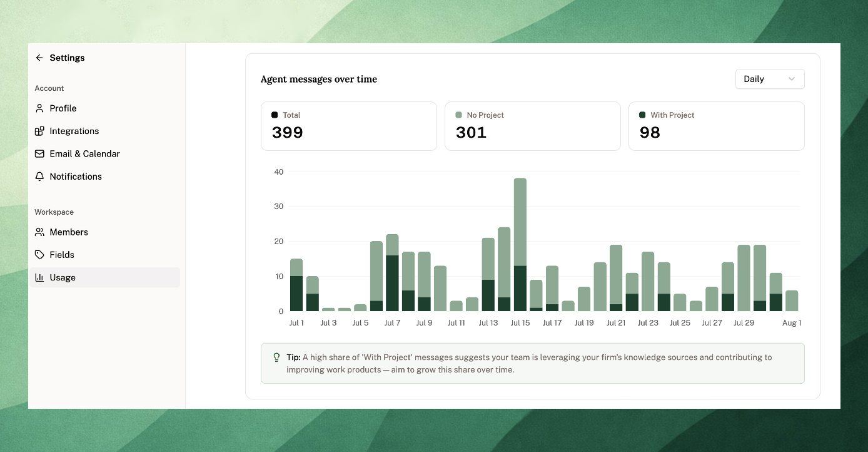Click the tallest bar at Jul 15
The width and height of the screenshot is (868, 452).
[x=520, y=244]
